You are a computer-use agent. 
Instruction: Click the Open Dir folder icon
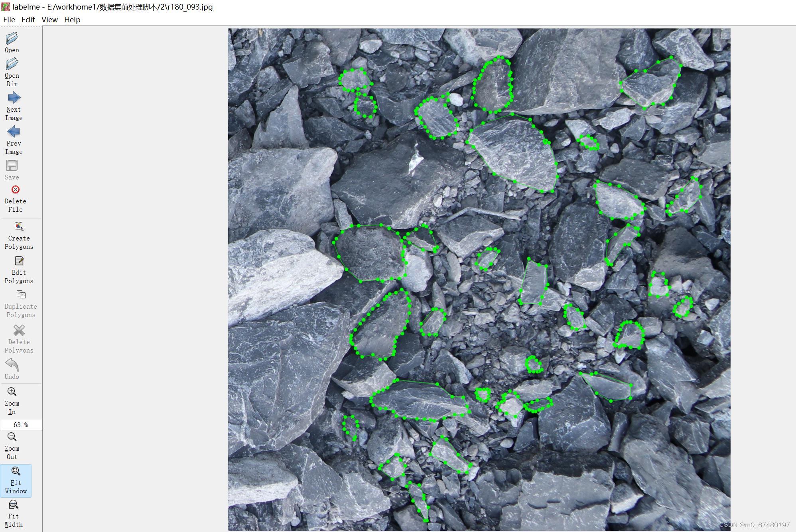click(12, 64)
